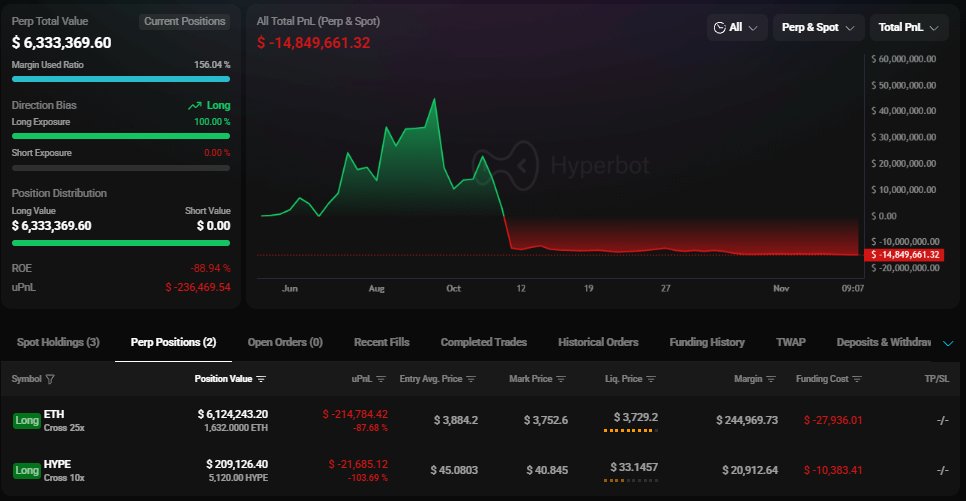Open the Perp & Spot dropdown

[818, 28]
